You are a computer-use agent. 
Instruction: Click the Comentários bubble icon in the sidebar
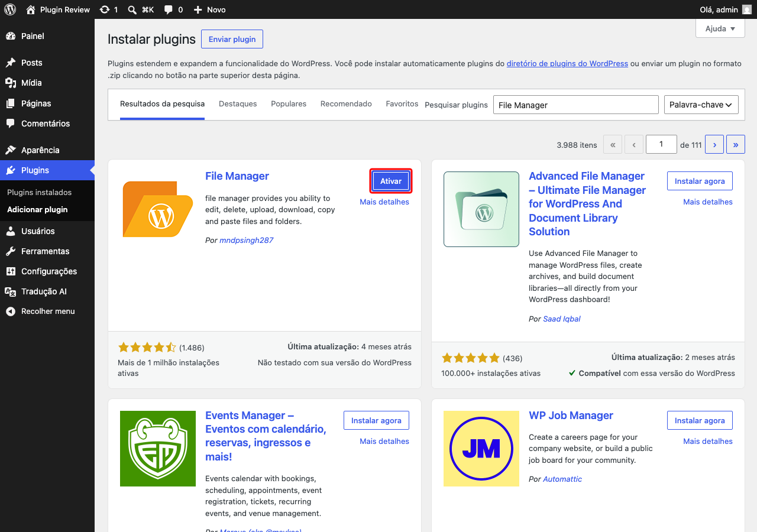[11, 124]
